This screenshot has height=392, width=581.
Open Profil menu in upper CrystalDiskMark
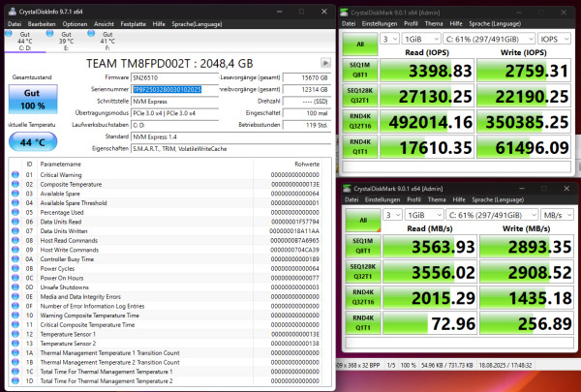coord(411,23)
